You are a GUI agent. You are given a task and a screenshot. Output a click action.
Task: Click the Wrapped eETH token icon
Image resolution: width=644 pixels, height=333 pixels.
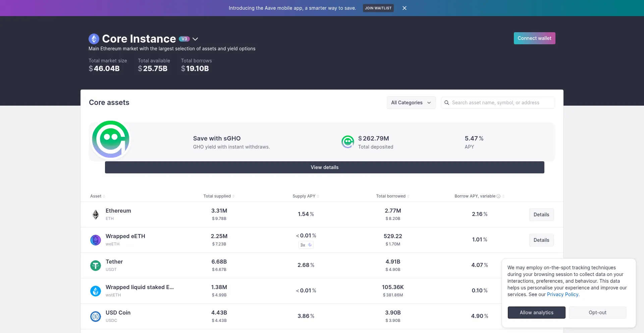(x=96, y=240)
